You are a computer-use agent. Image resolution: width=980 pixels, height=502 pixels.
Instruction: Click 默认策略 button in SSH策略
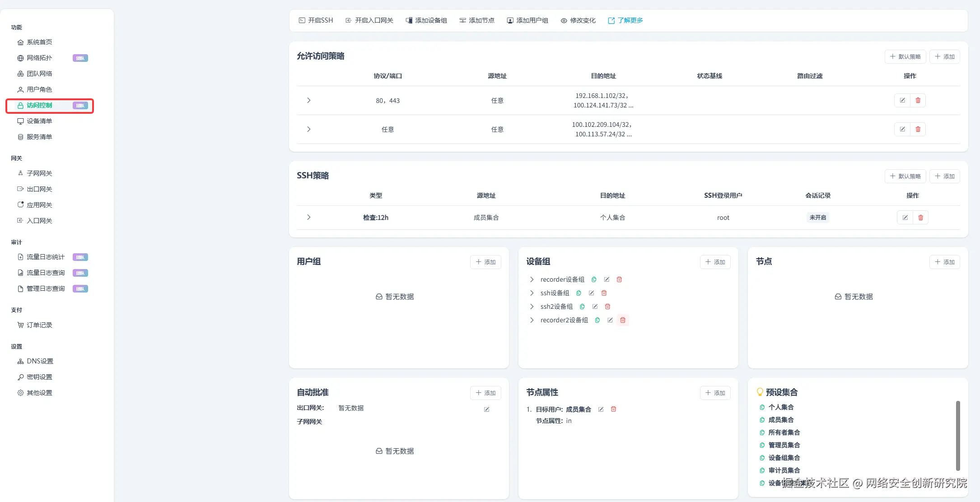905,176
